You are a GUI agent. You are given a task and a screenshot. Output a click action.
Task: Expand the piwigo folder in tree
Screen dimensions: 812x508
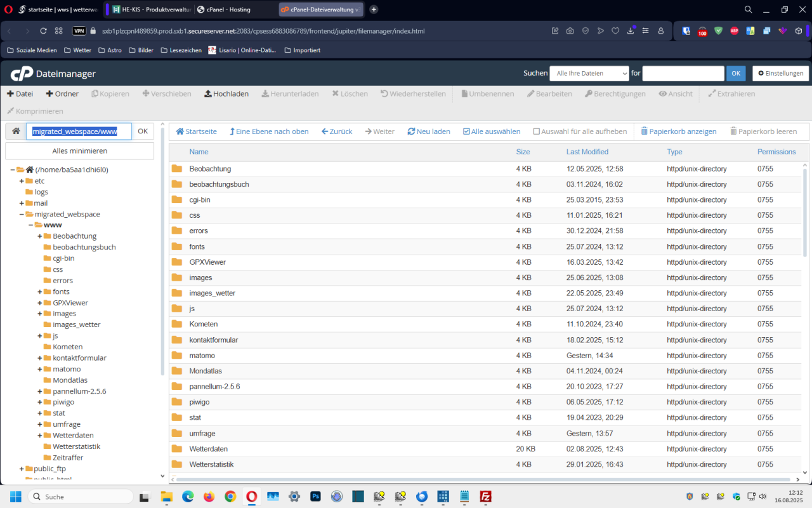[40, 402]
